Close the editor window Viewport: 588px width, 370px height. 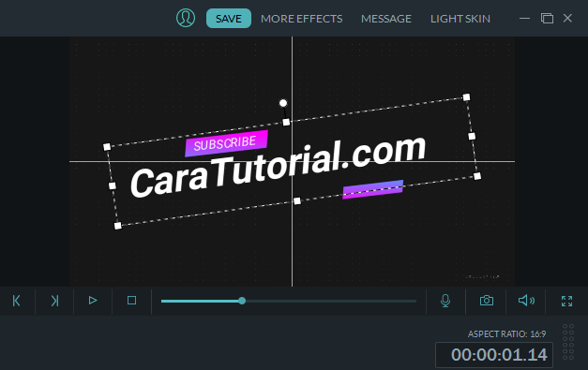[x=567, y=18]
